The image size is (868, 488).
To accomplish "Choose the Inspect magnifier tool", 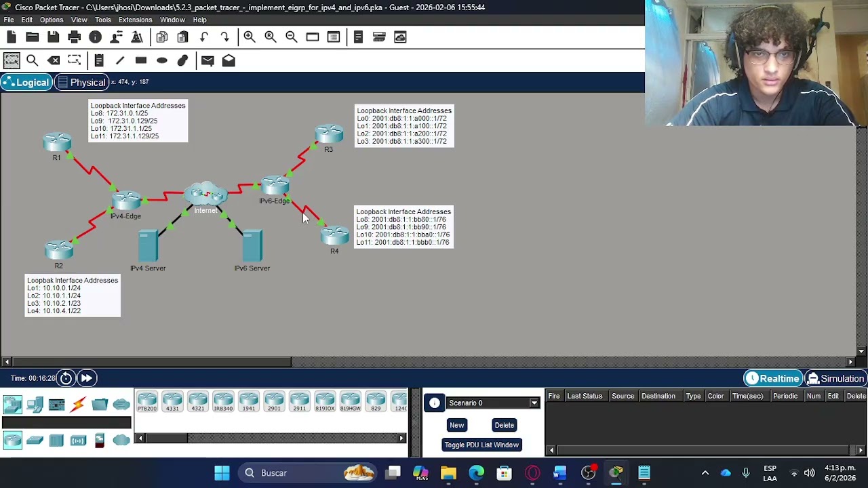I will [x=32, y=61].
